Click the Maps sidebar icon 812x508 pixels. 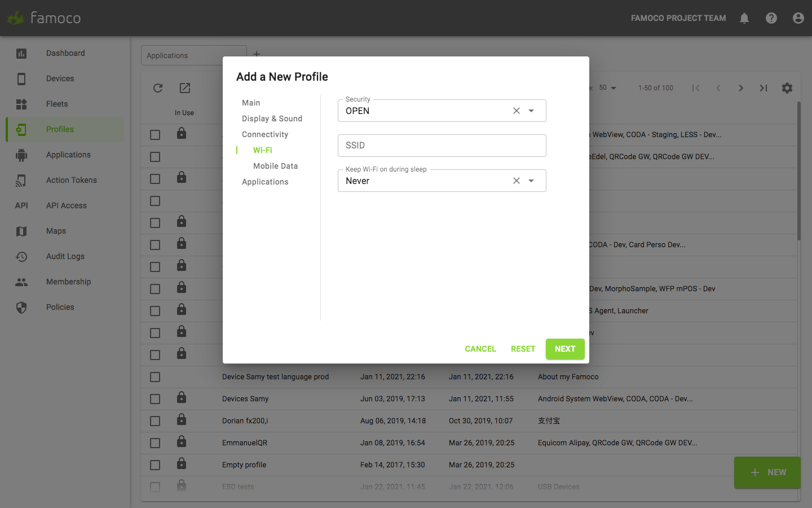point(21,231)
